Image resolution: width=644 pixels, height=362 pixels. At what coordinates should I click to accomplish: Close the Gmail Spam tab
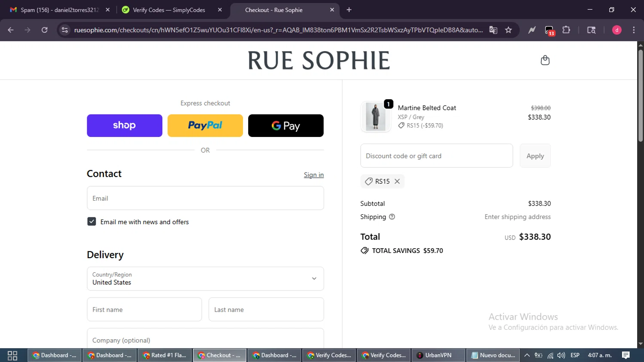pos(108,10)
